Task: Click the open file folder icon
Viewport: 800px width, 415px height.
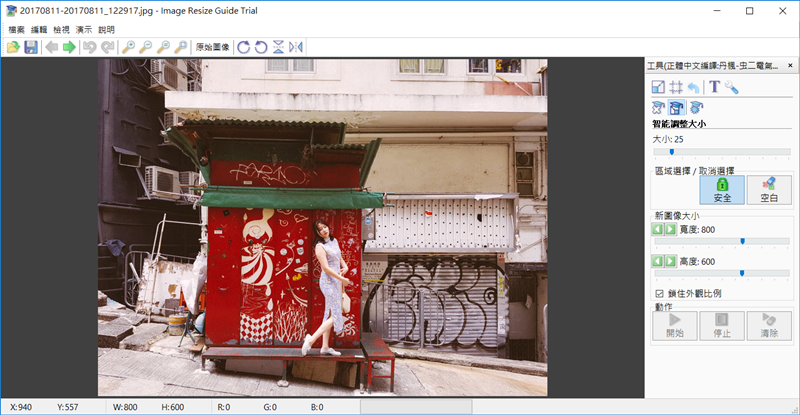Action: click(13, 47)
